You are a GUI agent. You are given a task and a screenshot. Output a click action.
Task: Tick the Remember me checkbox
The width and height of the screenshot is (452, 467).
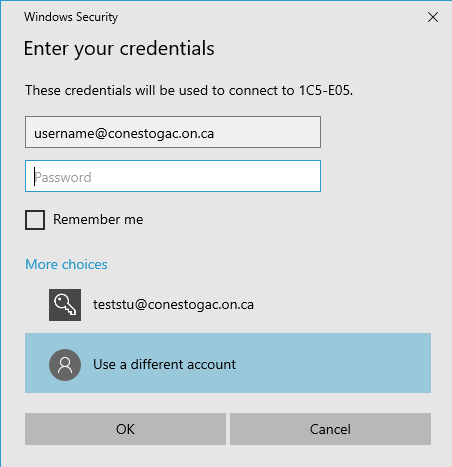coord(35,220)
